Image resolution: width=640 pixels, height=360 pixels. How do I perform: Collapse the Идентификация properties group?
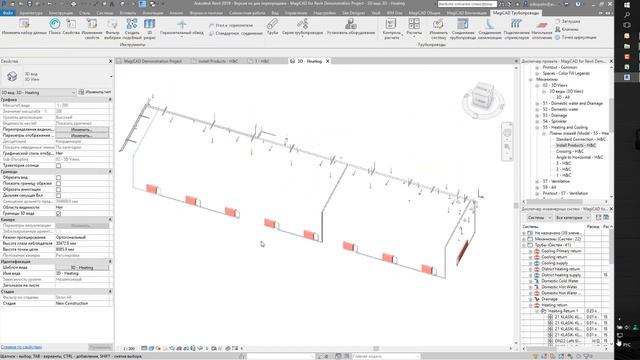click(x=110, y=262)
